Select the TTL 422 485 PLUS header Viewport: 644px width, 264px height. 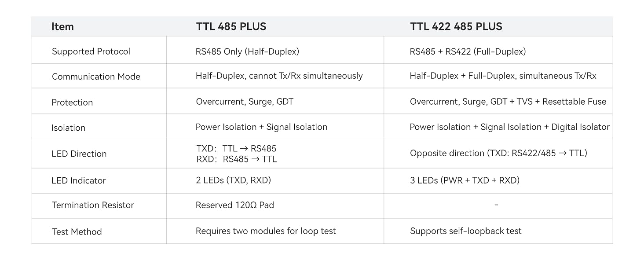pos(456,26)
